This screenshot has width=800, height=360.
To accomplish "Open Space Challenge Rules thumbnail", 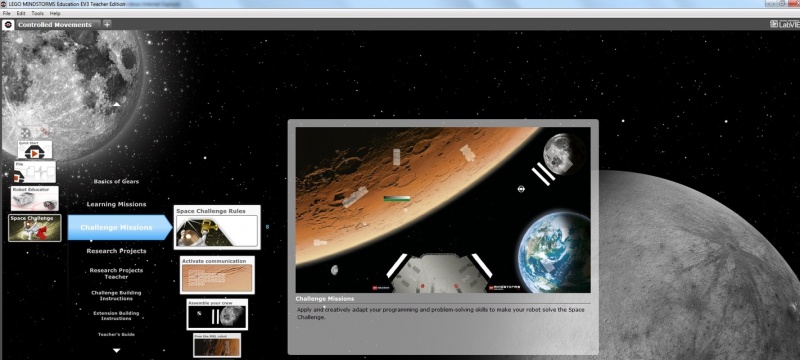I will click(217, 227).
